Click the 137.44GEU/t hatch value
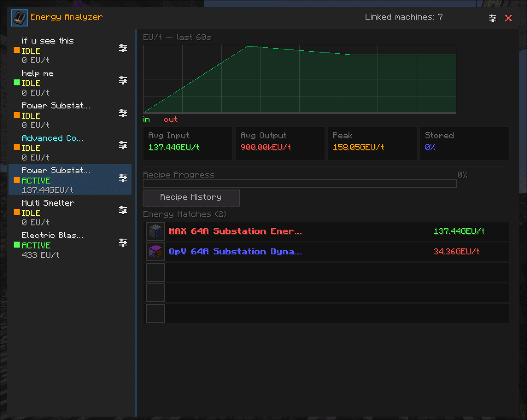 [459, 231]
